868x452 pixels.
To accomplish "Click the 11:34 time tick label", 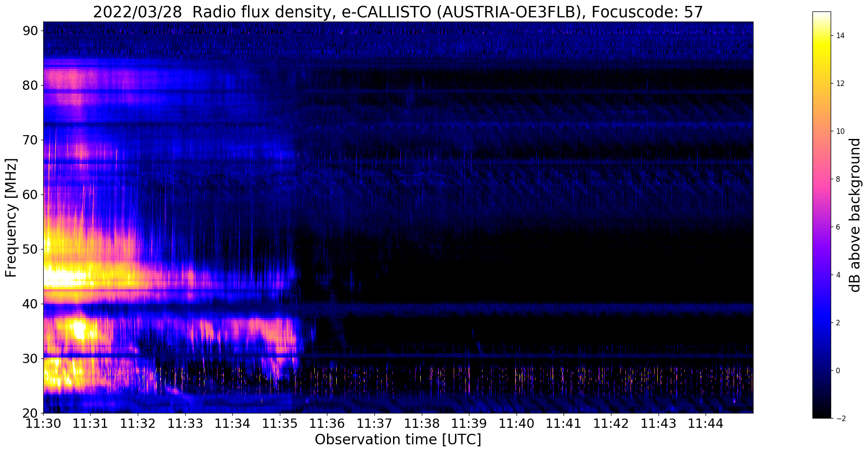I will 232,424.
